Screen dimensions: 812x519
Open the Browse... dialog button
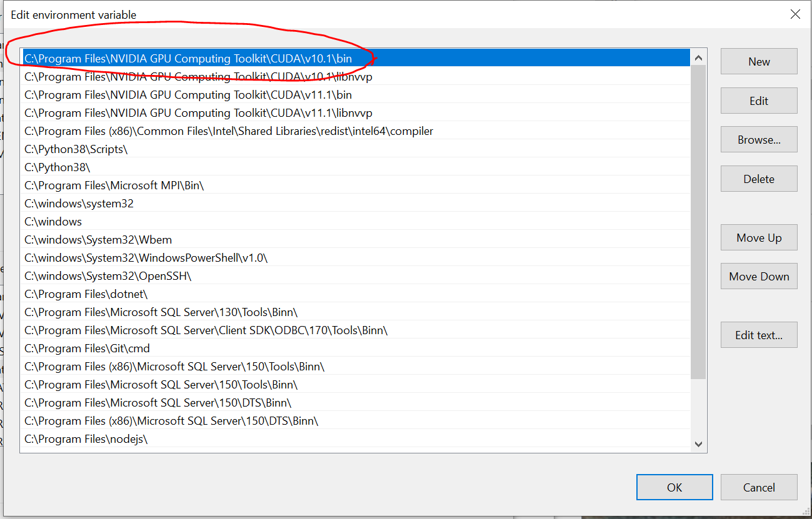759,140
